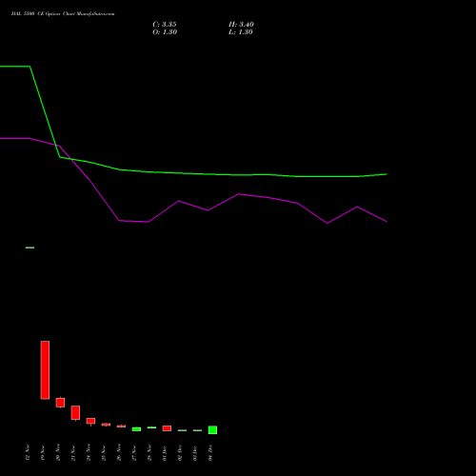This screenshot has width=476, height=476.
Task: Select the small red candle above 25 Nov
Action: 106,425
